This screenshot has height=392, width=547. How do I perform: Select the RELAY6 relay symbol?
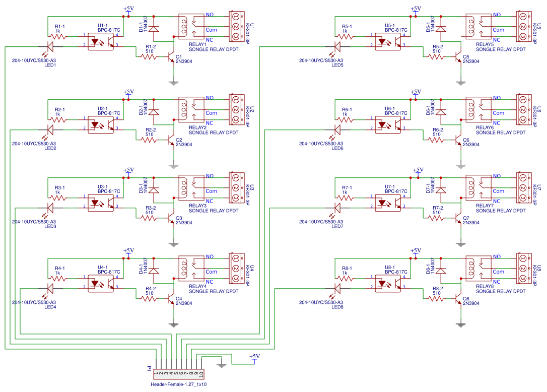point(478,109)
